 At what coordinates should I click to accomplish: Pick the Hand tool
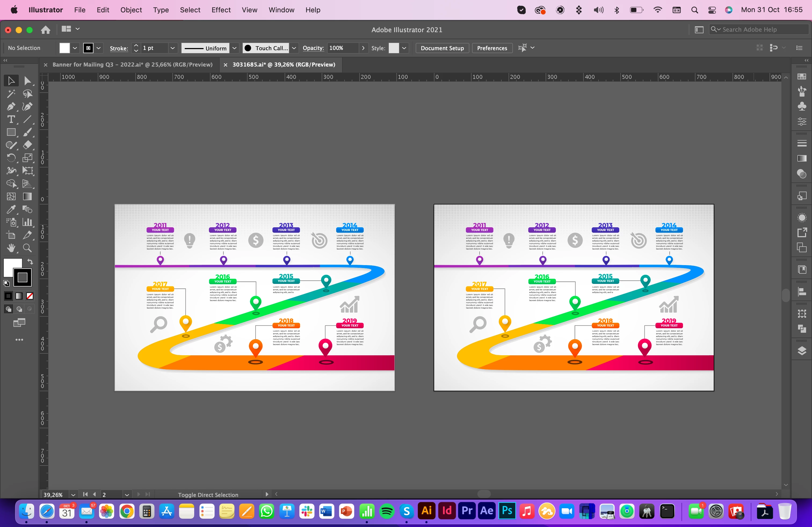[11, 248]
